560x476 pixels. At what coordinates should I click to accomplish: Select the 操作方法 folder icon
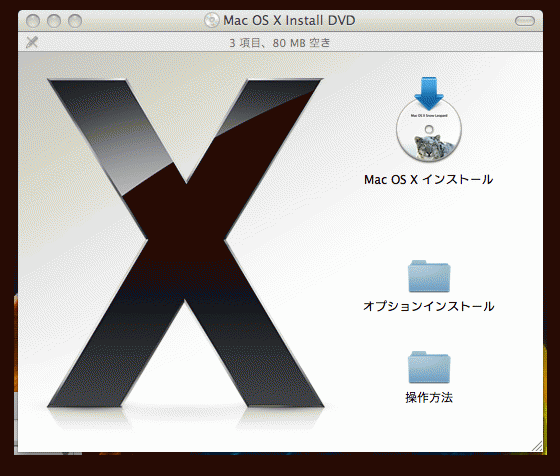(x=429, y=367)
